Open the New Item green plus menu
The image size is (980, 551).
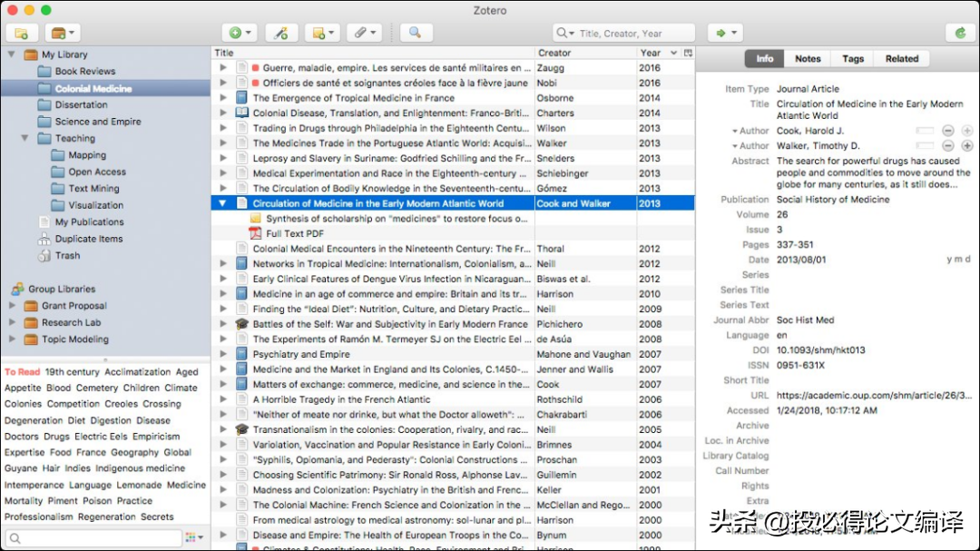click(240, 33)
